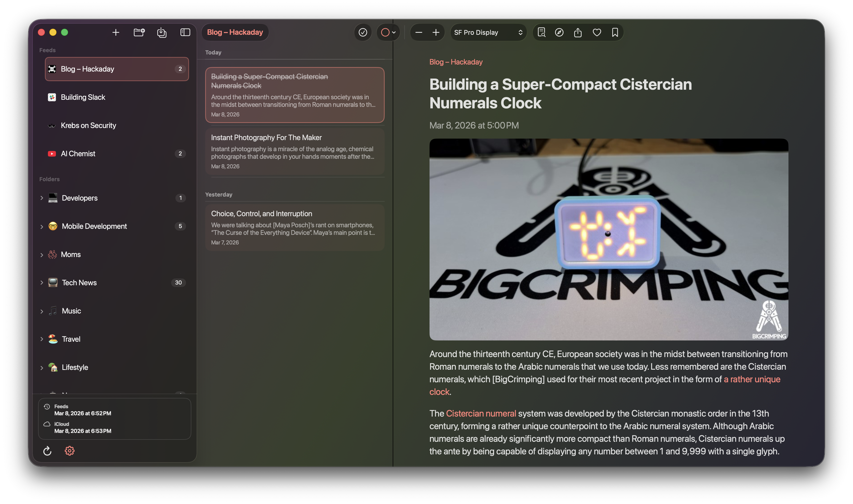853x504 pixels.
Task: Open the app settings gear
Action: pyautogui.click(x=70, y=451)
